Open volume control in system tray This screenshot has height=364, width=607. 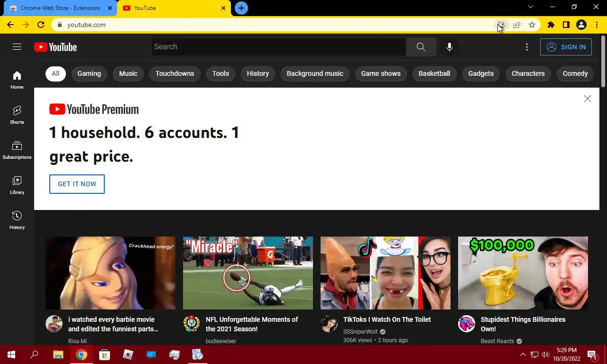pos(545,355)
